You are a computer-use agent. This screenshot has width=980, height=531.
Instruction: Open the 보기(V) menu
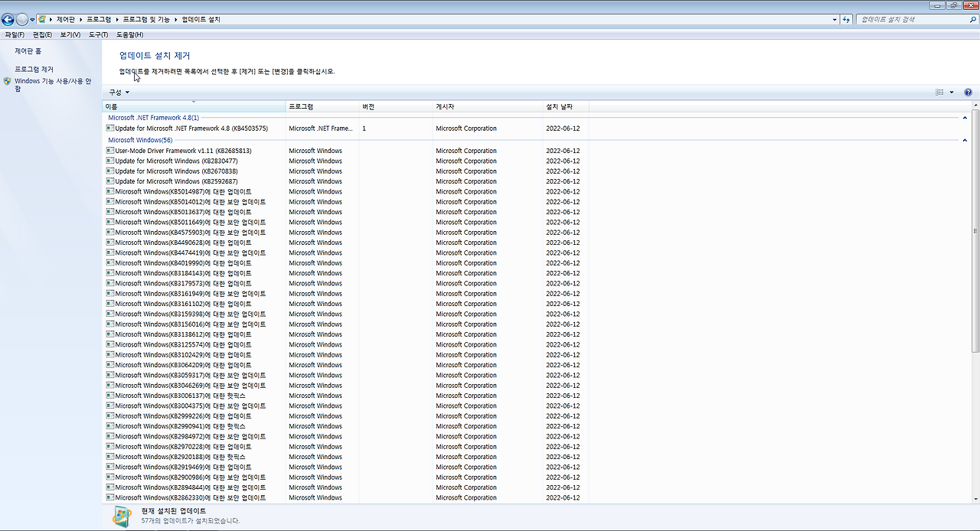coord(70,34)
